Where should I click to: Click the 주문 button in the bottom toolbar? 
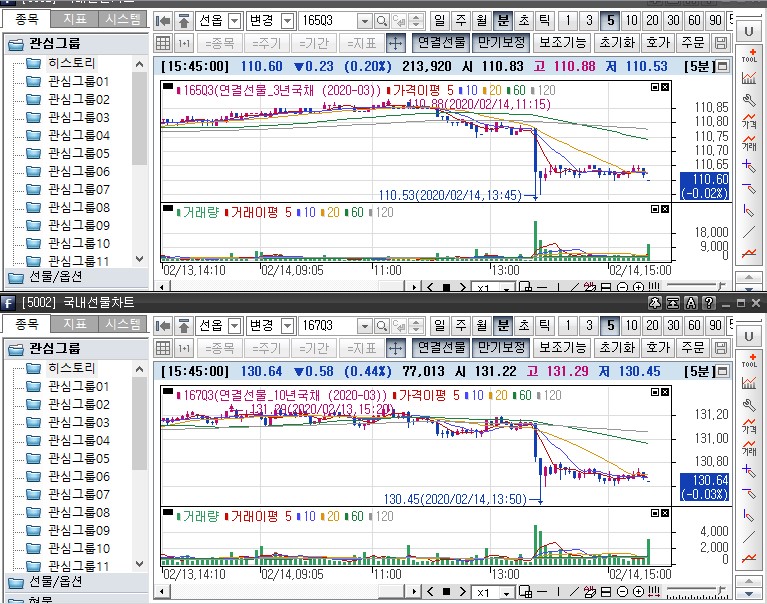point(692,348)
